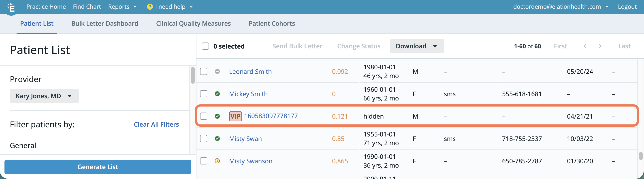Open Find Chart in the top menu
Viewport: 644px width, 179px height.
click(87, 7)
